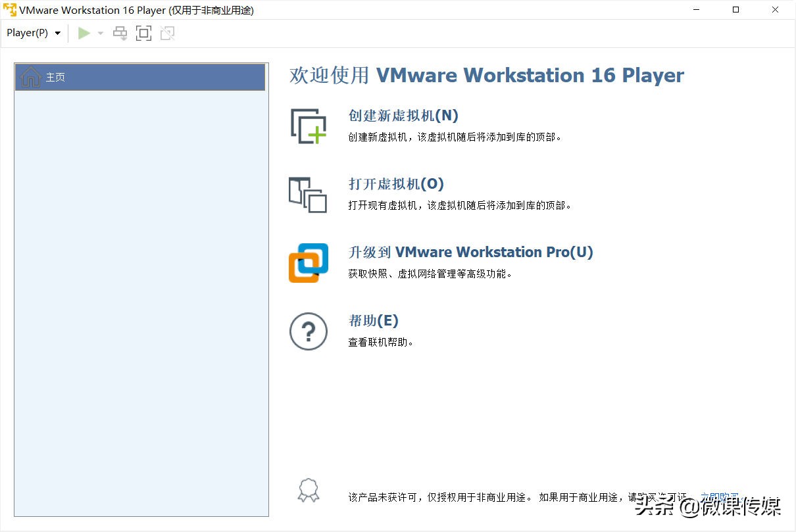
Task: Click the home icon beside 主页
Action: click(x=30, y=76)
